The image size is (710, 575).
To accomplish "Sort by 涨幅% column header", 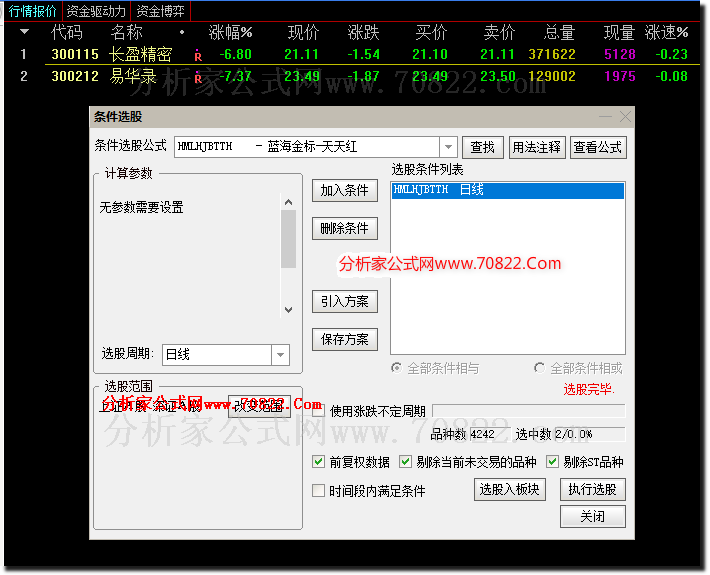I will 230,32.
